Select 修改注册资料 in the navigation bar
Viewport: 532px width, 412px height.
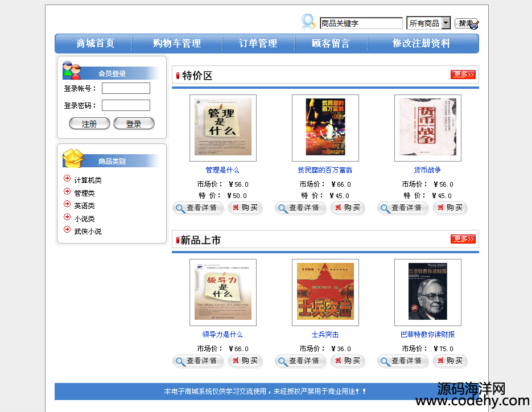pos(421,43)
